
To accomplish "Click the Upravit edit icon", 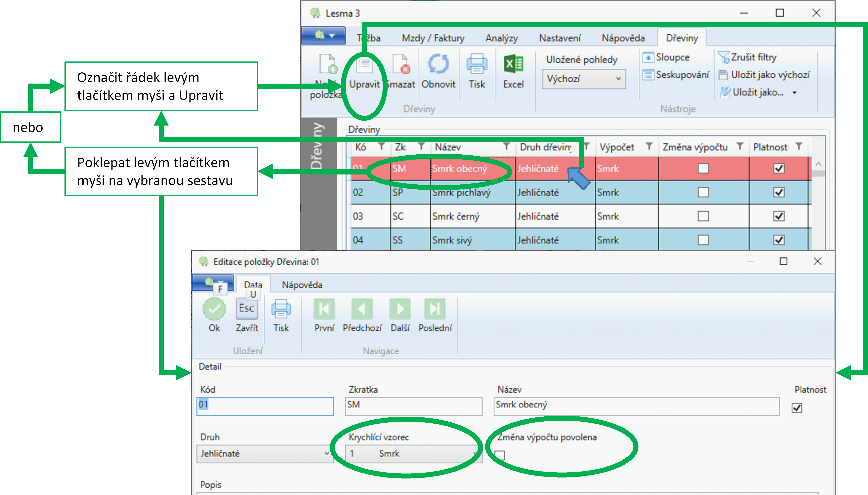I will 364,65.
